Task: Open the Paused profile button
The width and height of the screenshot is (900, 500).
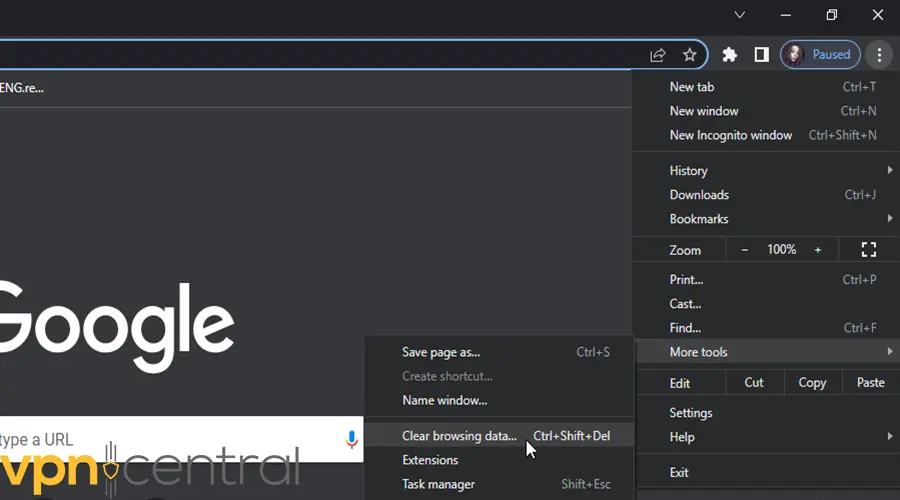Action: (x=820, y=55)
